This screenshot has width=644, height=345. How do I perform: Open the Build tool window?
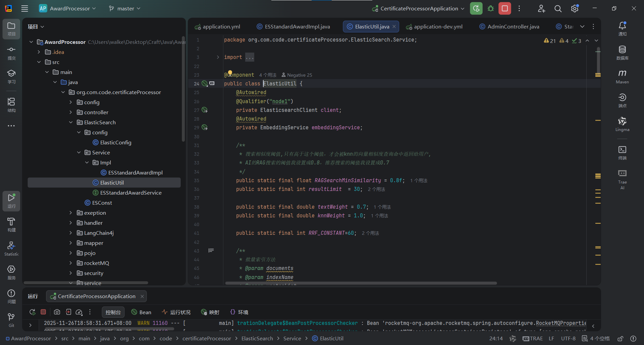pos(11,225)
